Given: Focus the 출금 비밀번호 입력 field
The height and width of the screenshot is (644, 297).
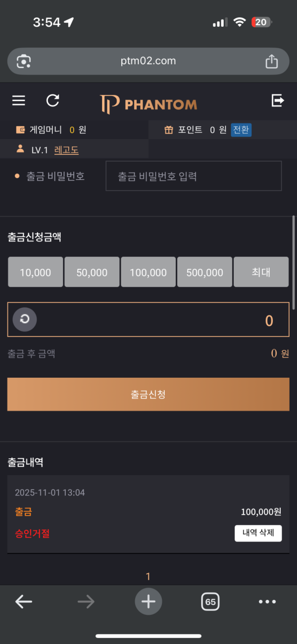Looking at the screenshot, I should (194, 176).
